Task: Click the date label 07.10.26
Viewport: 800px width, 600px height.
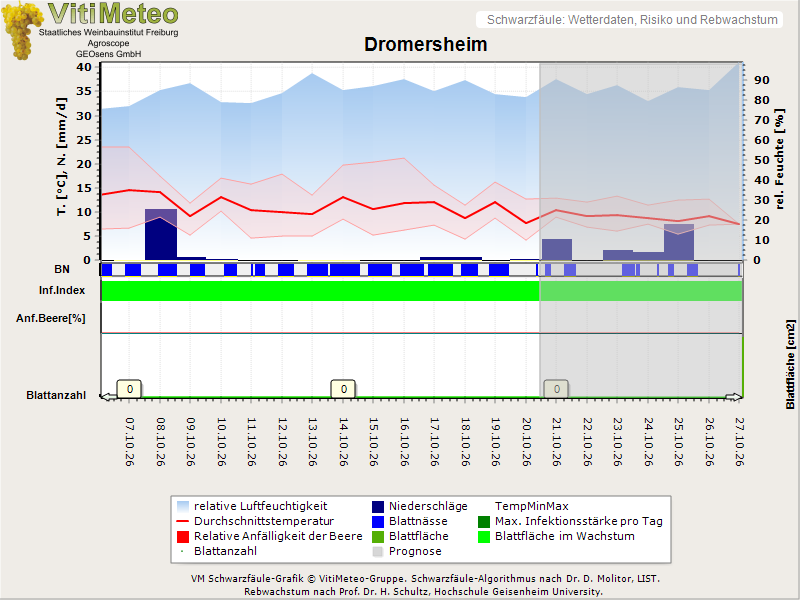Action: [130, 442]
